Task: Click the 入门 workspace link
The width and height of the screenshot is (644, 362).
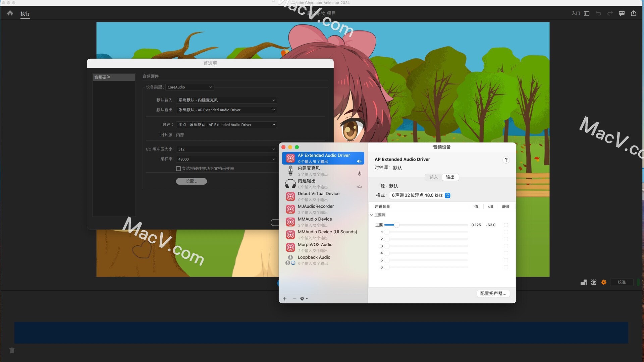Action: click(576, 13)
